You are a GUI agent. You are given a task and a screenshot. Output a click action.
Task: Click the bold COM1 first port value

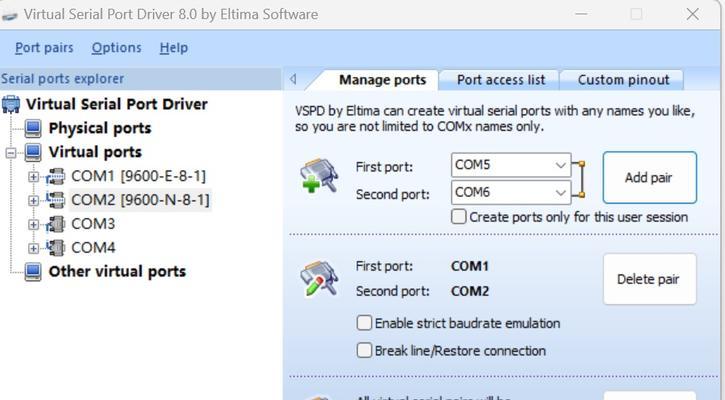point(470,266)
